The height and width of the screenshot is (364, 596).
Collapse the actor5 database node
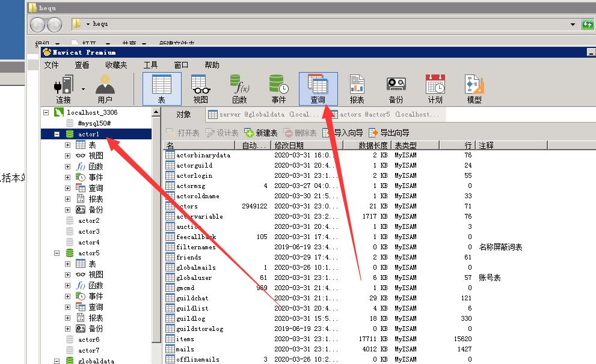[57, 253]
